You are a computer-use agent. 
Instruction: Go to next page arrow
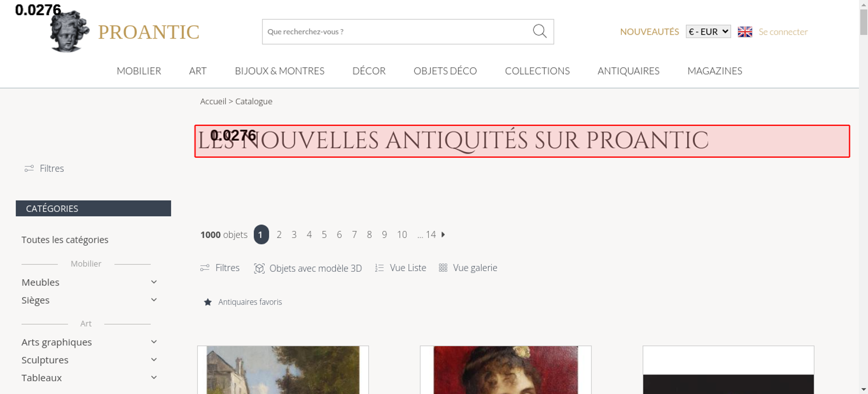[x=443, y=234]
